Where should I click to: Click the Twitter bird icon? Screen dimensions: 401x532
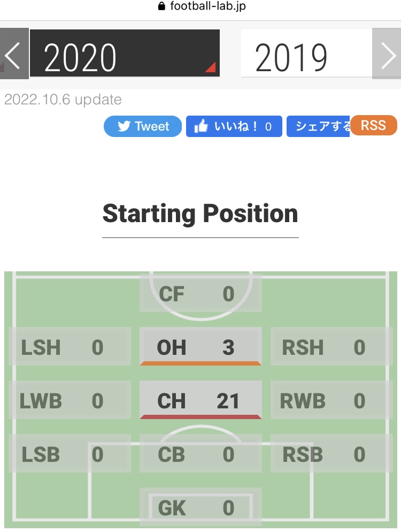click(124, 126)
